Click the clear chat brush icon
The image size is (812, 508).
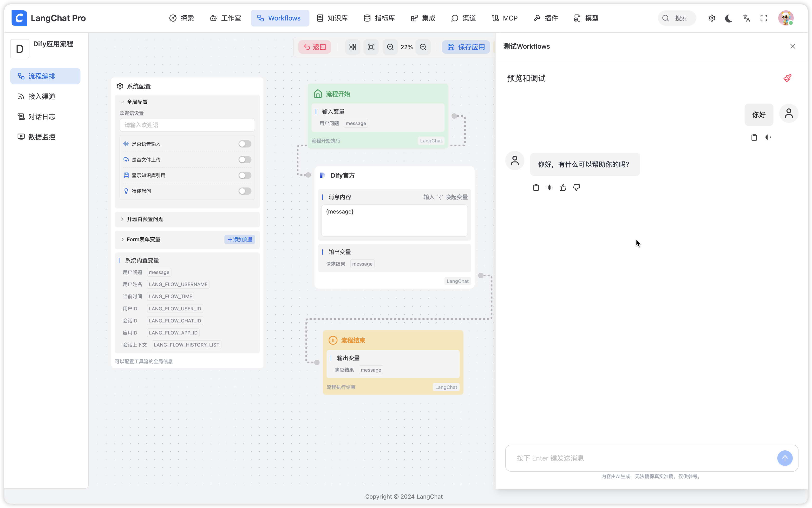tap(787, 78)
